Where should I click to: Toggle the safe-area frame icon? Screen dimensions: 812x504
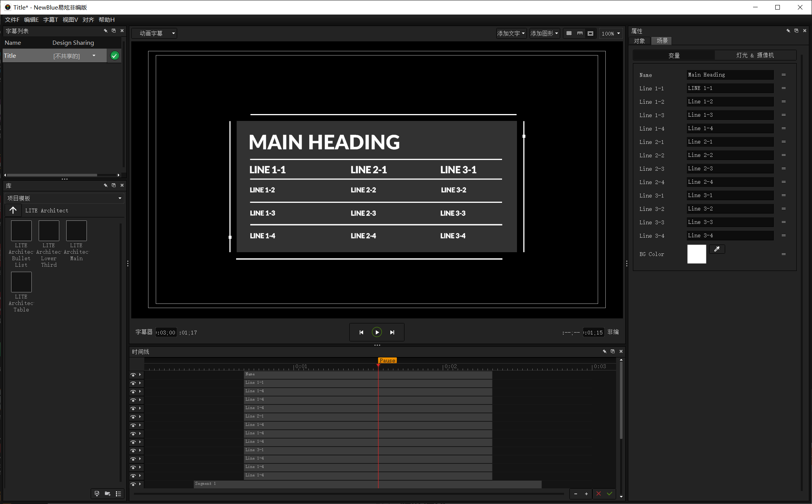tap(590, 33)
